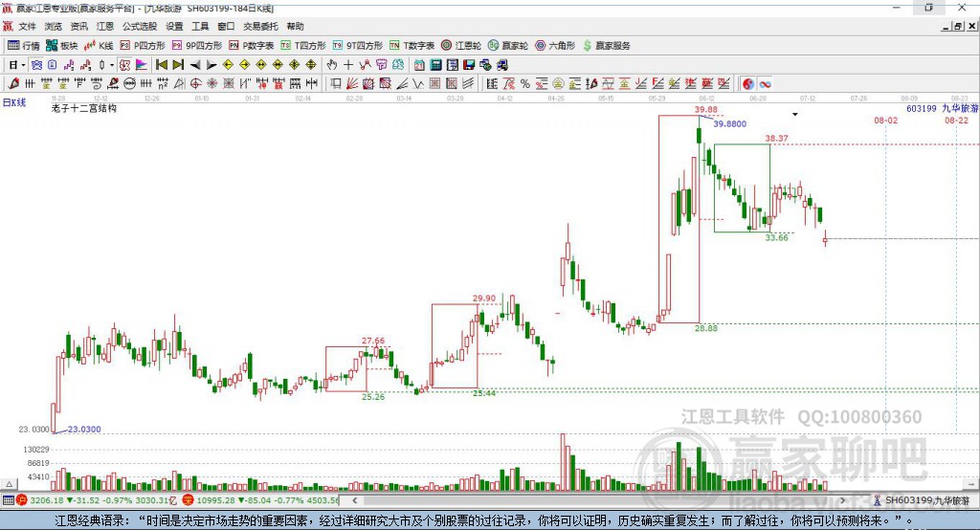
Task: Click the Shenzhen index 10995.28 status entry
Action: coord(261,500)
